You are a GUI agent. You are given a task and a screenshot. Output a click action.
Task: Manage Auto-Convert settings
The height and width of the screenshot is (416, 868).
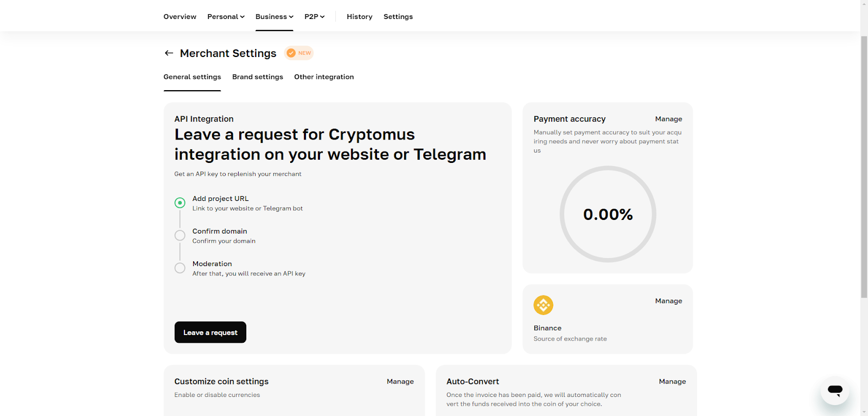point(672,382)
